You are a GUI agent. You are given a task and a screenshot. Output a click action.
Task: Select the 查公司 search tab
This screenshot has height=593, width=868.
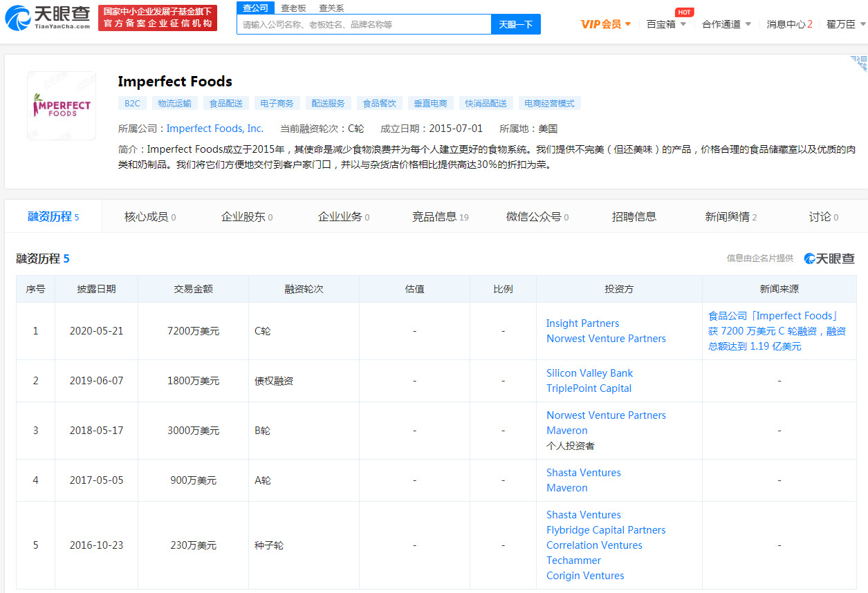click(x=255, y=8)
